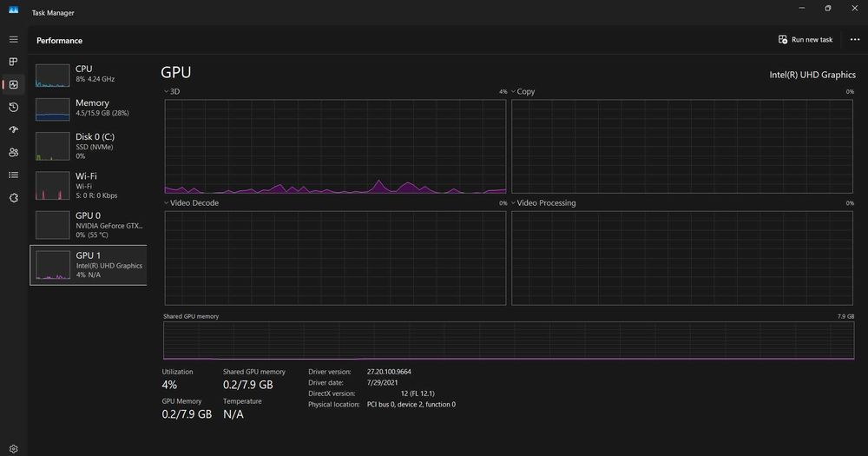This screenshot has height=456, width=868.
Task: Click the Intel(R) UHD Graphics heading
Action: click(x=812, y=75)
